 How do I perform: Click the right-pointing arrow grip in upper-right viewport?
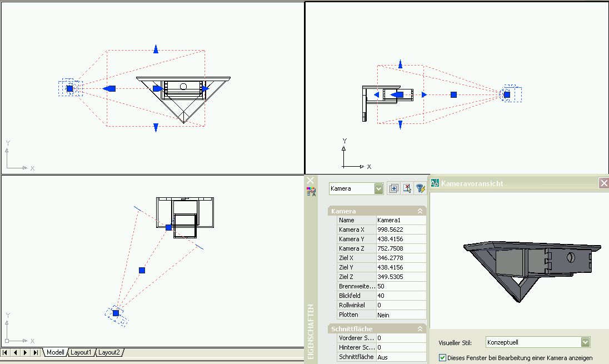(424, 94)
